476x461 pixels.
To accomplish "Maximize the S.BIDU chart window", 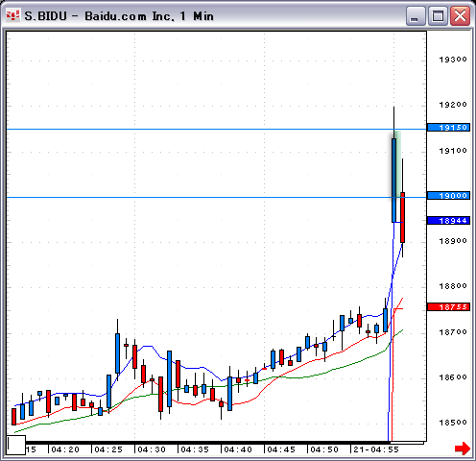I will tap(438, 15).
